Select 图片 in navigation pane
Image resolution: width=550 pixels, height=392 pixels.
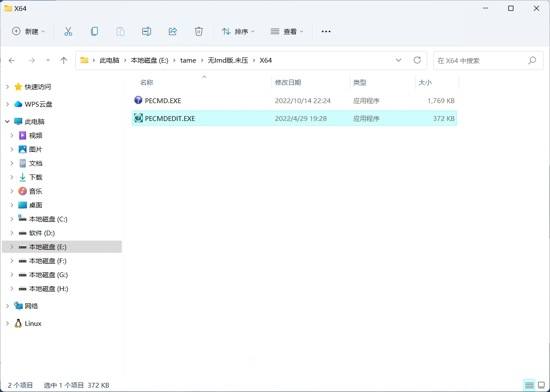(x=36, y=149)
